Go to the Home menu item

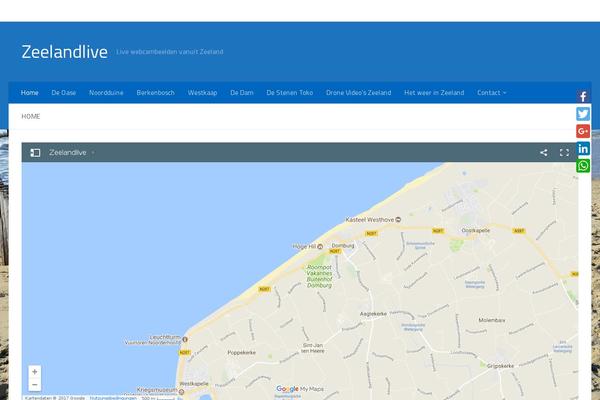click(29, 93)
